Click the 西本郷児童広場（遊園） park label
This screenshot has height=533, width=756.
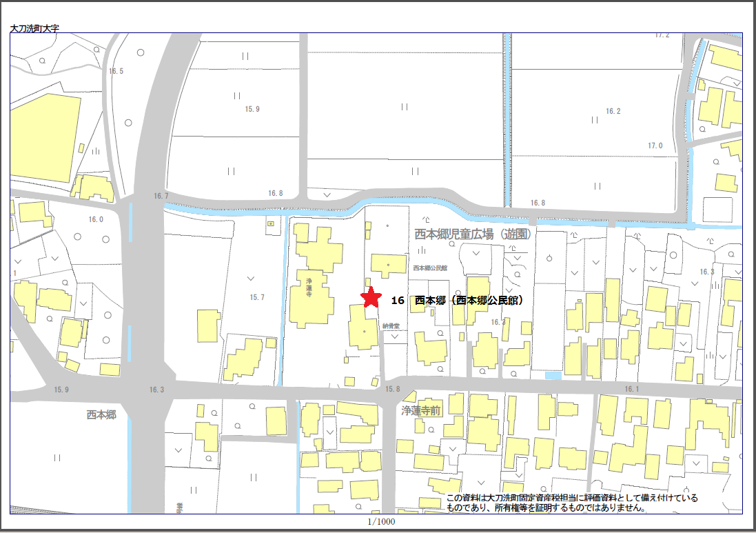tap(474, 234)
